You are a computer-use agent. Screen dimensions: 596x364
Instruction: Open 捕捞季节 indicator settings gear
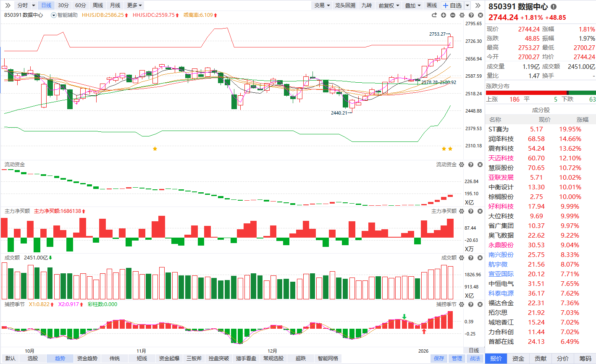[x=462, y=304]
